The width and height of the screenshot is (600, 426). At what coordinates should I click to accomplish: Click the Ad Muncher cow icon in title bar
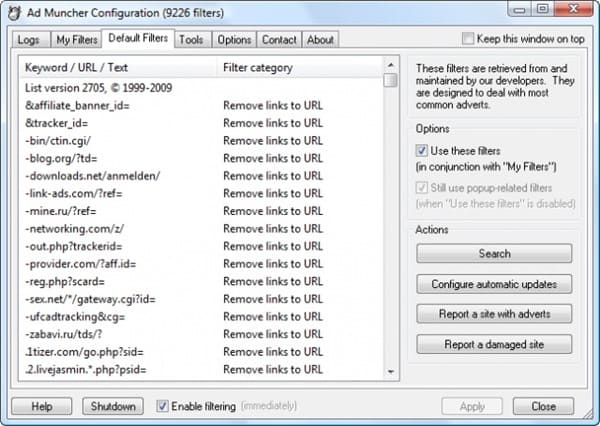pos(15,13)
